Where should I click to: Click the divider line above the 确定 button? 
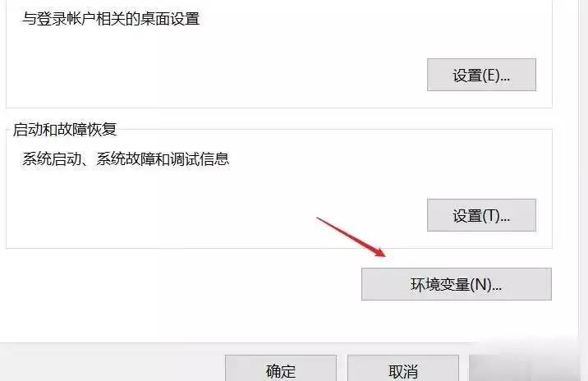point(281,342)
